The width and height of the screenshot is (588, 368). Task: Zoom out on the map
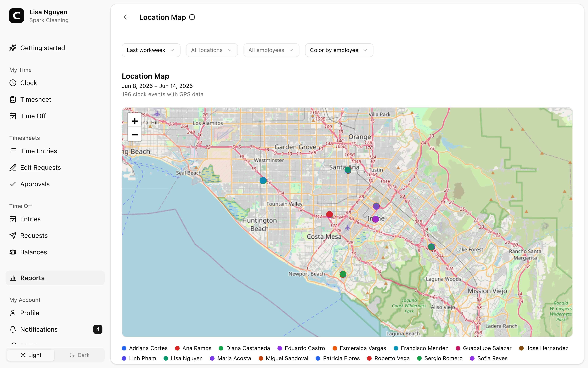(135, 135)
